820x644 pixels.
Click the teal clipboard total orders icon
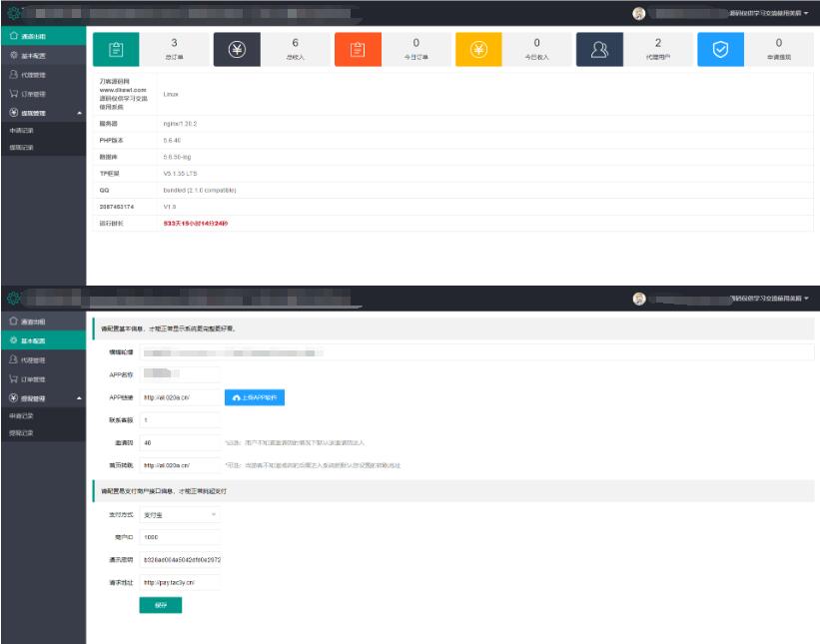116,50
